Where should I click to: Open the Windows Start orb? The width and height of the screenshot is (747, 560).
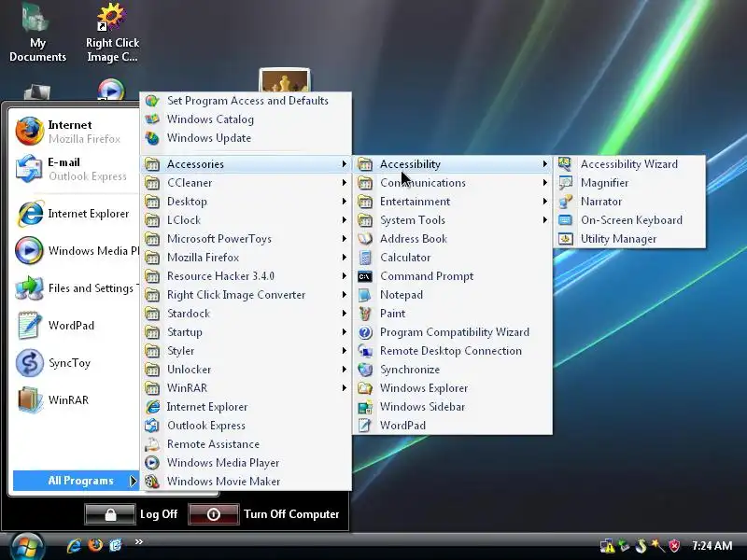coord(27,546)
